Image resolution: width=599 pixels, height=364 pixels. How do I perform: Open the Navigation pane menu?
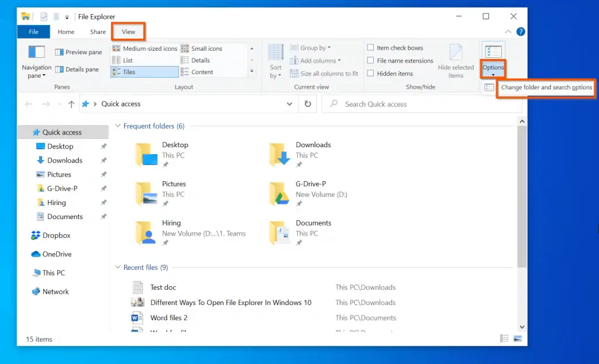(36, 62)
